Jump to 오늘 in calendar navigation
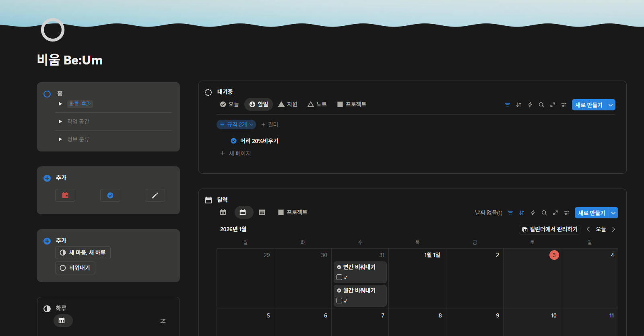Image resolution: width=644 pixels, height=336 pixels. point(601,229)
